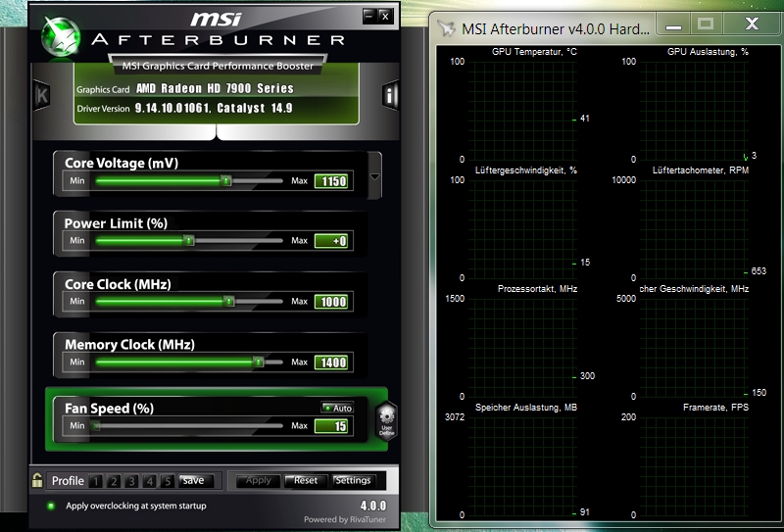
Task: Open the information i side button
Action: [x=390, y=94]
